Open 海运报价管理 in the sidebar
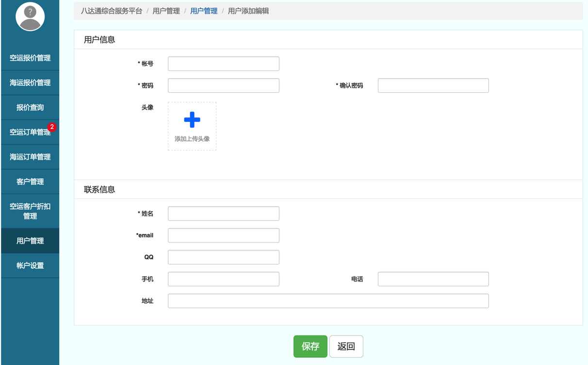Viewport: 588px width, 365px height. click(x=30, y=83)
